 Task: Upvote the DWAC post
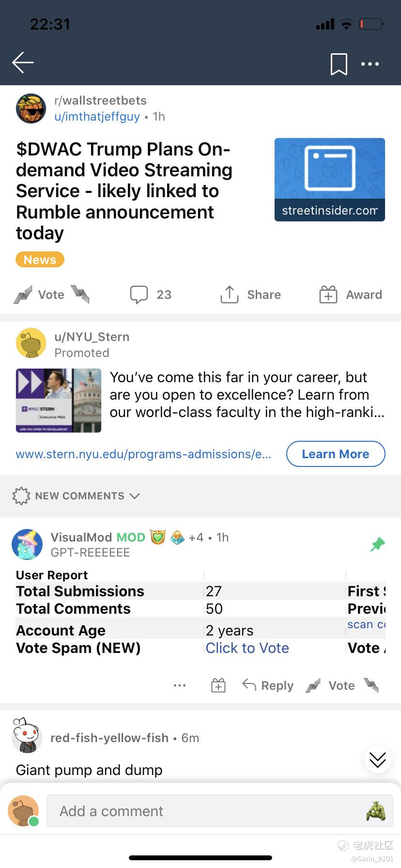pos(23,294)
